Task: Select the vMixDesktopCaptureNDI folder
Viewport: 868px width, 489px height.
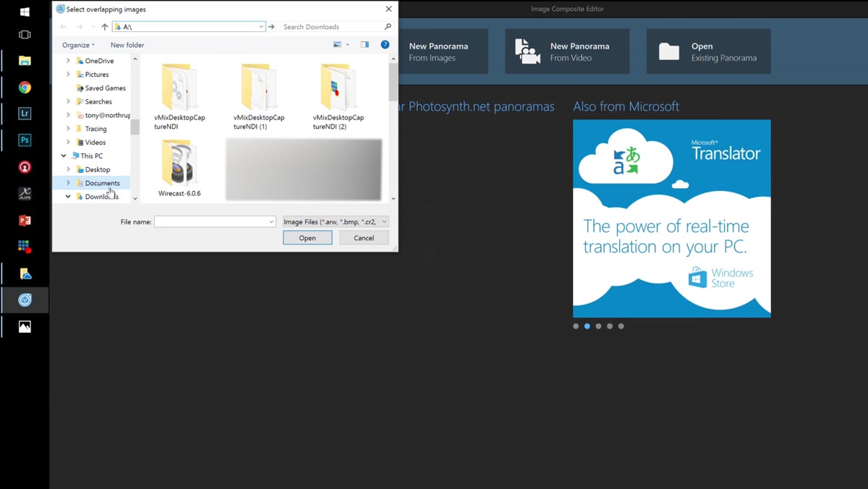Action: pos(179,97)
